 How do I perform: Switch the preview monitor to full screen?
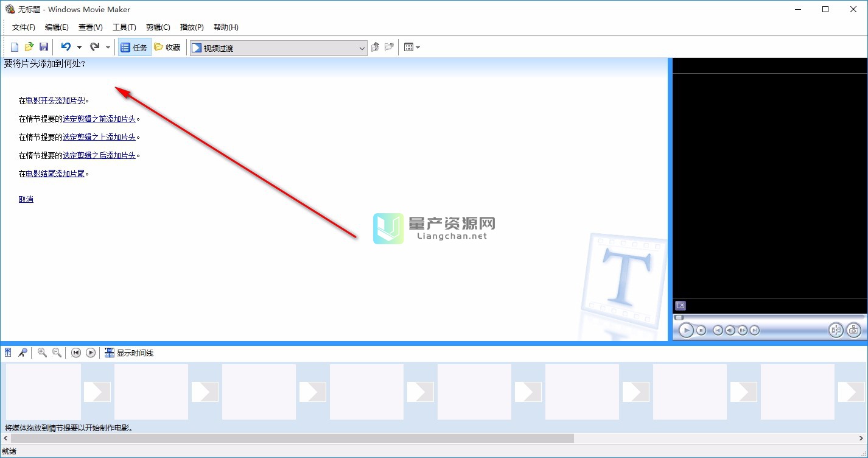click(x=681, y=306)
